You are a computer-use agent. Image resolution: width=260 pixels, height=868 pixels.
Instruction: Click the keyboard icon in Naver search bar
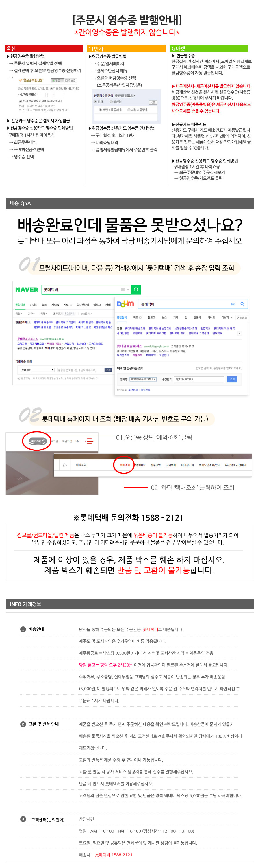click(123, 289)
